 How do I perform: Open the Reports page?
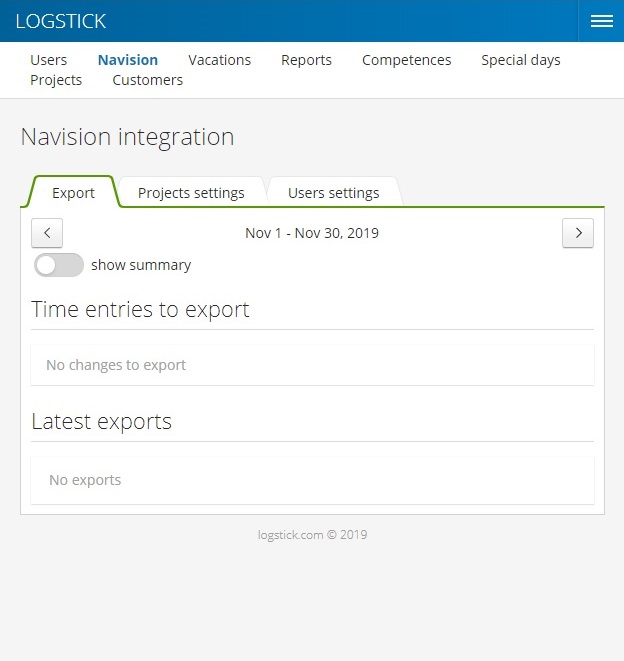coord(307,60)
